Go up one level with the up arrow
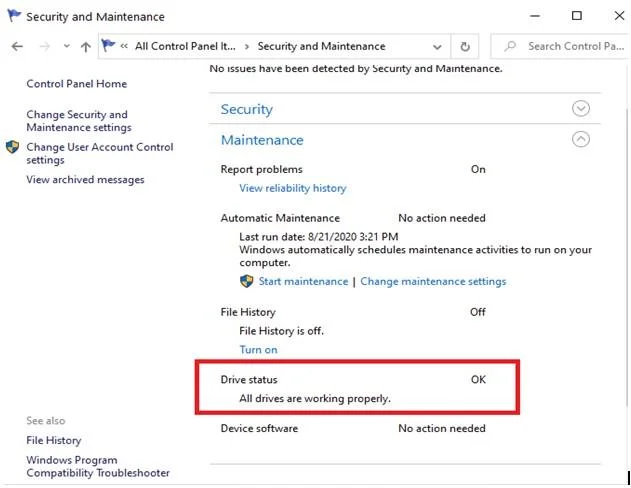 [x=85, y=47]
